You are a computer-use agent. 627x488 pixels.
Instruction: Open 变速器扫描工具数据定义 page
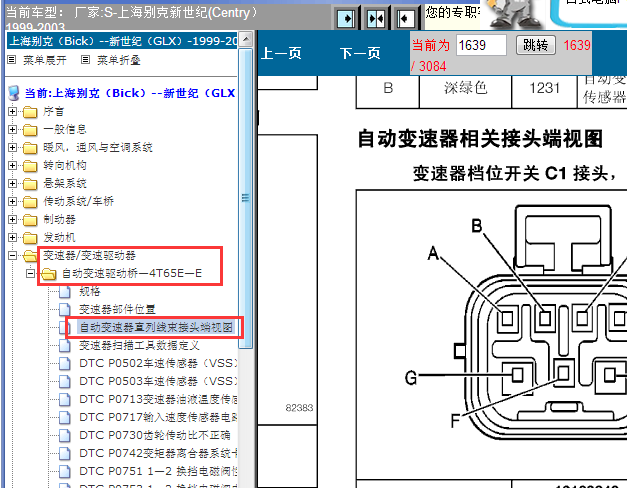pyautogui.click(x=139, y=345)
